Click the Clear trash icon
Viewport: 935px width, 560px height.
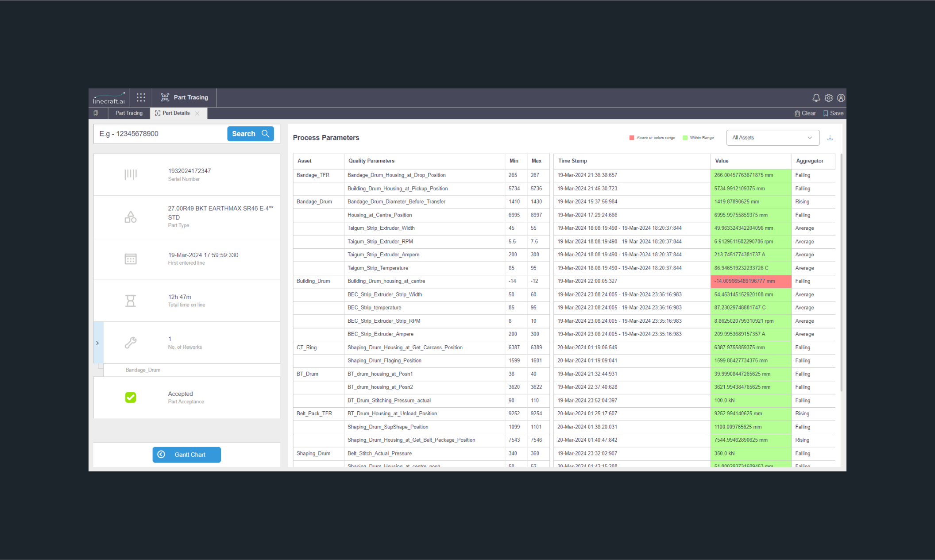[797, 113]
